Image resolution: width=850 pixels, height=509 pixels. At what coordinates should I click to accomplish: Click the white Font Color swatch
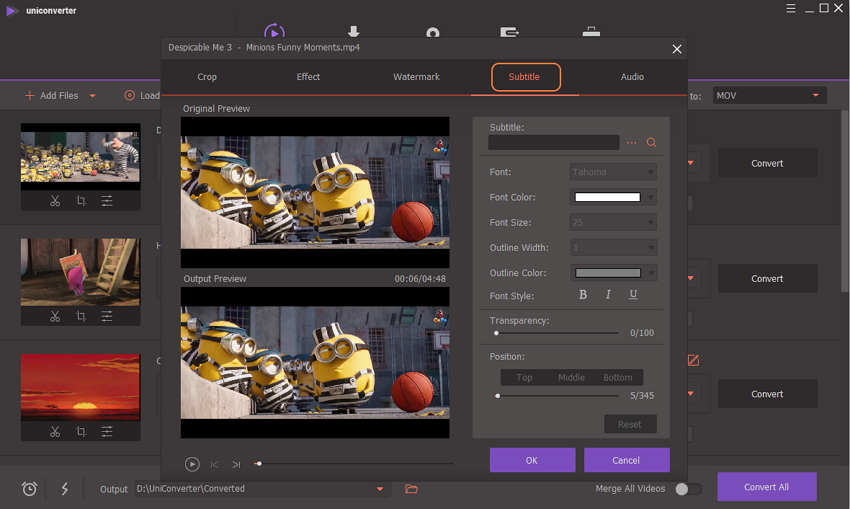[x=607, y=197]
